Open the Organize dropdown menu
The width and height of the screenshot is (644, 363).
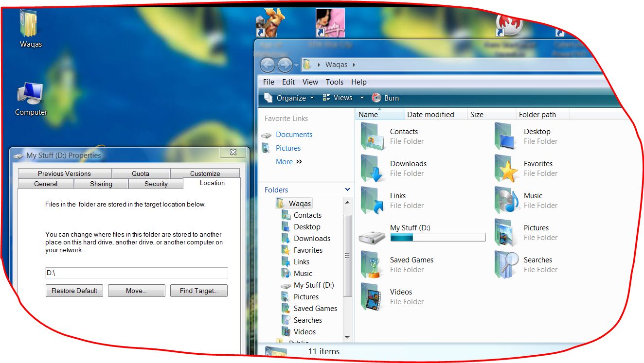tap(290, 98)
